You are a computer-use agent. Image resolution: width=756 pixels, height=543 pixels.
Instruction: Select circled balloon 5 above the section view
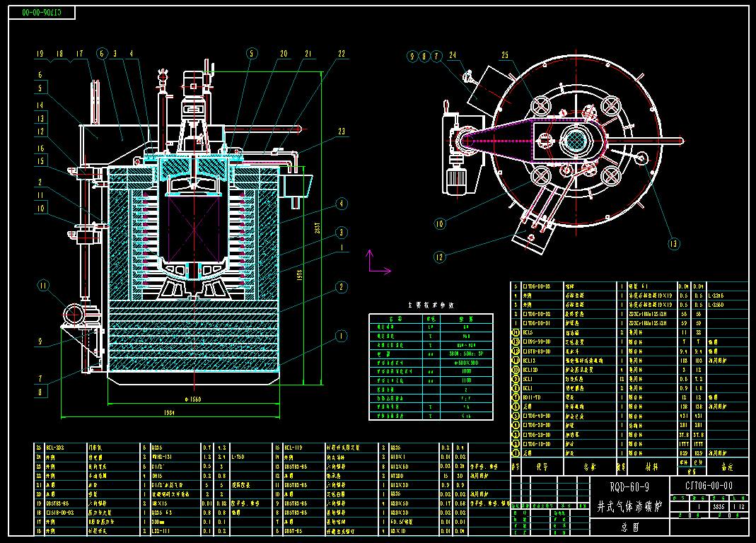coord(252,54)
